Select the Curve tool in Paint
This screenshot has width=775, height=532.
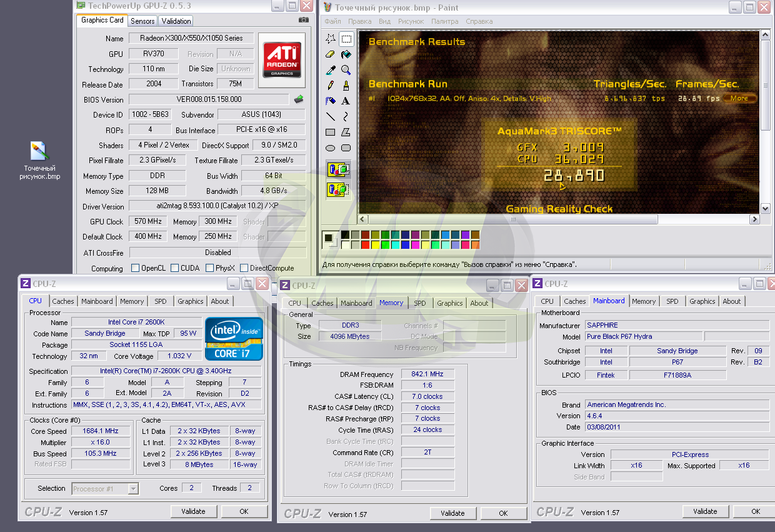click(346, 116)
